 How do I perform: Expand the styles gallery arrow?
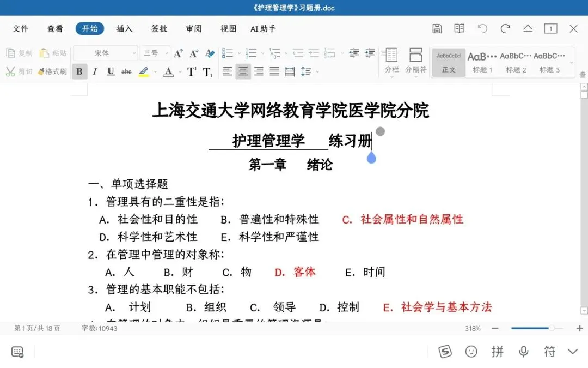[x=572, y=63]
